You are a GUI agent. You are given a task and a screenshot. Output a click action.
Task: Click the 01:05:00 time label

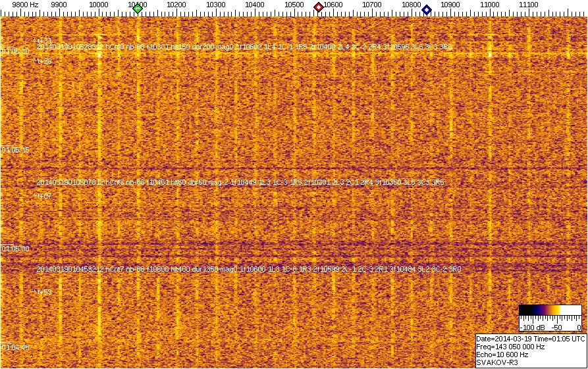pyautogui.click(x=15, y=249)
